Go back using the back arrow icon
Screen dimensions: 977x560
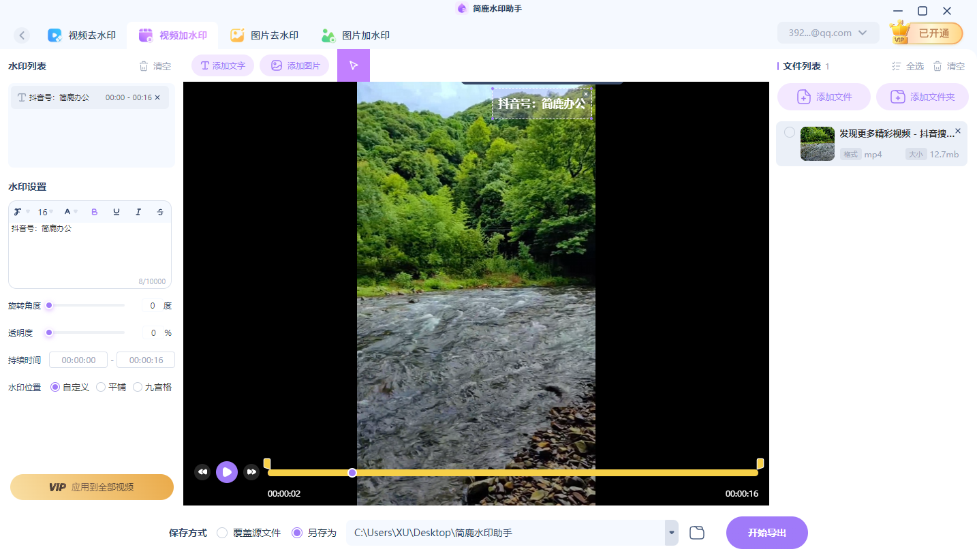[22, 35]
